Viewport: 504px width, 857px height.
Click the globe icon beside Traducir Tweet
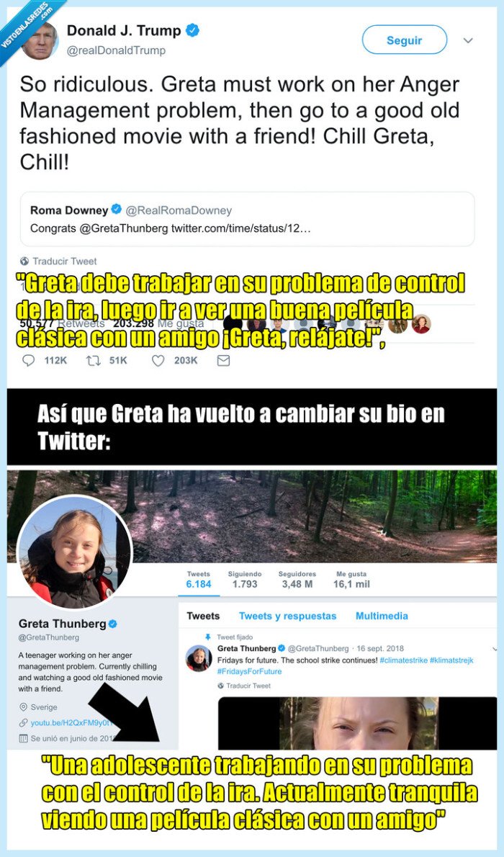click(24, 261)
